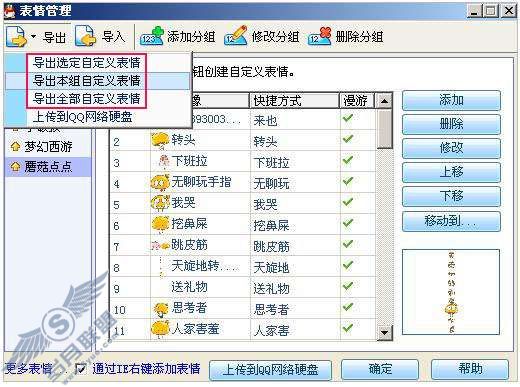Toggle roaming check for 我哭 row
This screenshot has width=520, height=387.
[348, 202]
